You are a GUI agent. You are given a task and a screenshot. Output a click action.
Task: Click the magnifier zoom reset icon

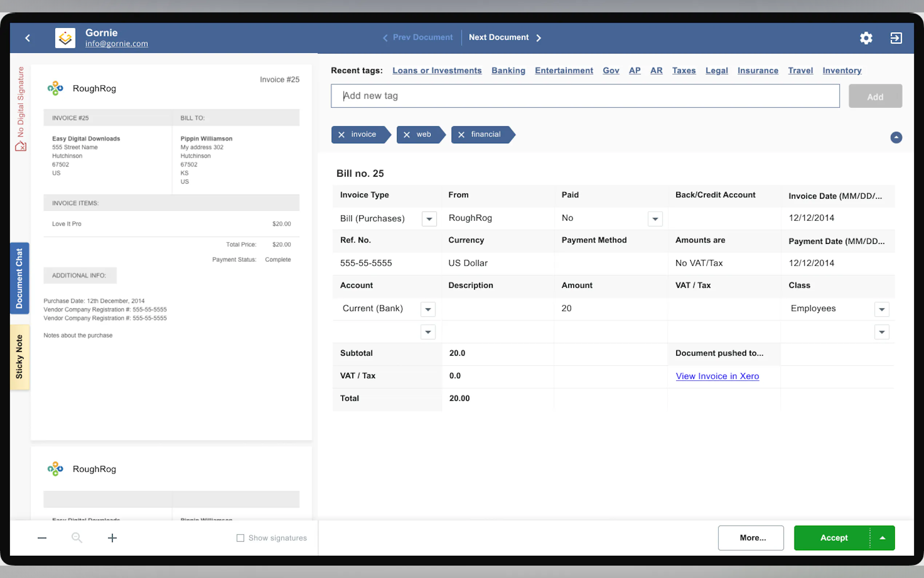77,538
